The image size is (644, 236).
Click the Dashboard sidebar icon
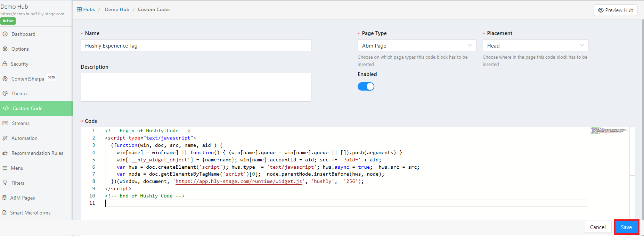[x=5, y=34]
